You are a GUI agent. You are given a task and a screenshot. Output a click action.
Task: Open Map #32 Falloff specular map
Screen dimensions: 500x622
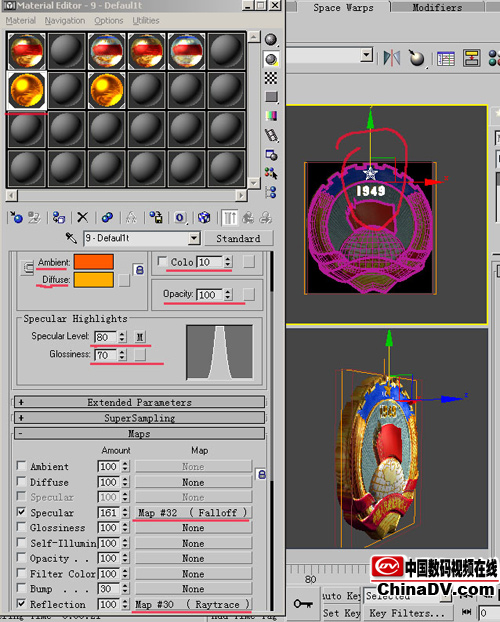coord(193,513)
